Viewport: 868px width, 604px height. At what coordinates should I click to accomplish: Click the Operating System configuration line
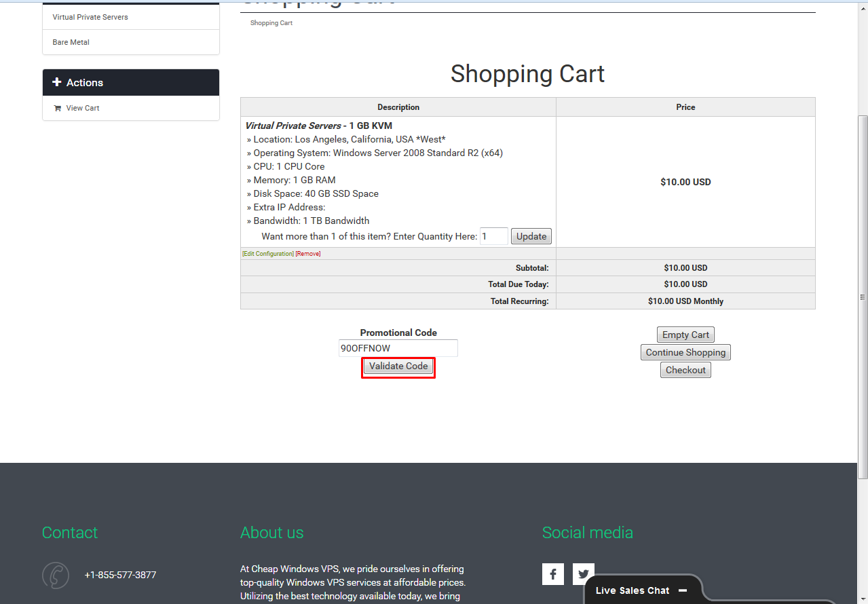pos(375,153)
